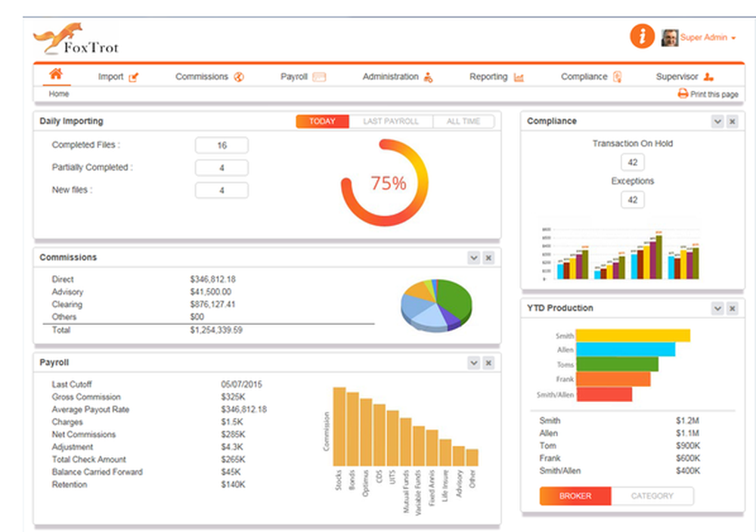Viewport: 756px width, 532px height.
Task: Click the compliance bar chart
Action: click(621, 253)
